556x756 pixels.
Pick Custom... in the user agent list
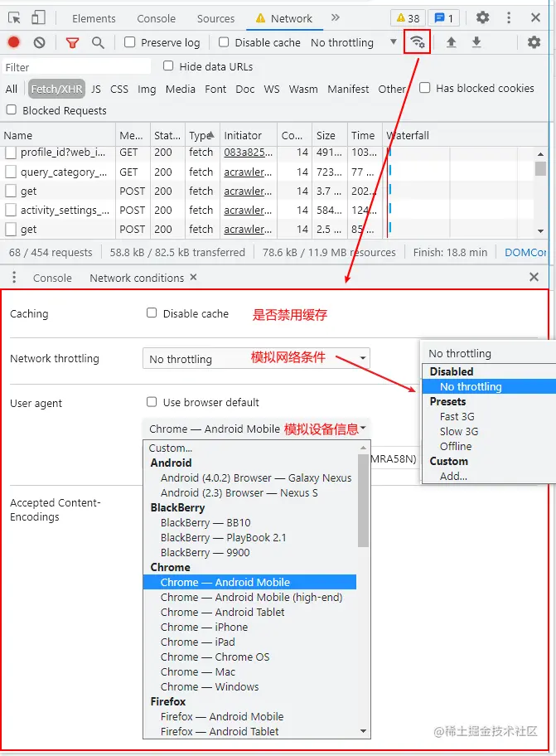(x=170, y=448)
